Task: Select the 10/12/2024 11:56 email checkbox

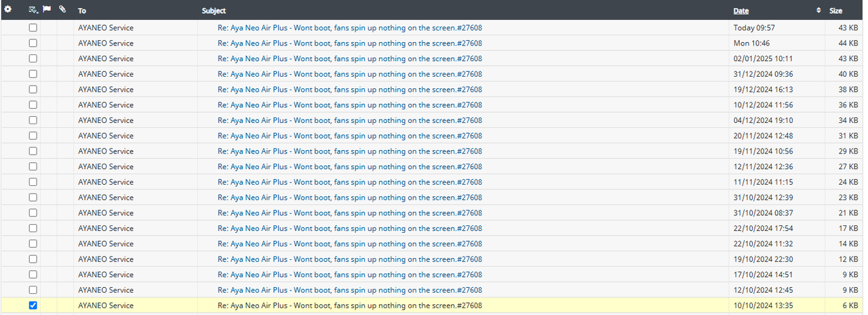Action: click(x=33, y=105)
